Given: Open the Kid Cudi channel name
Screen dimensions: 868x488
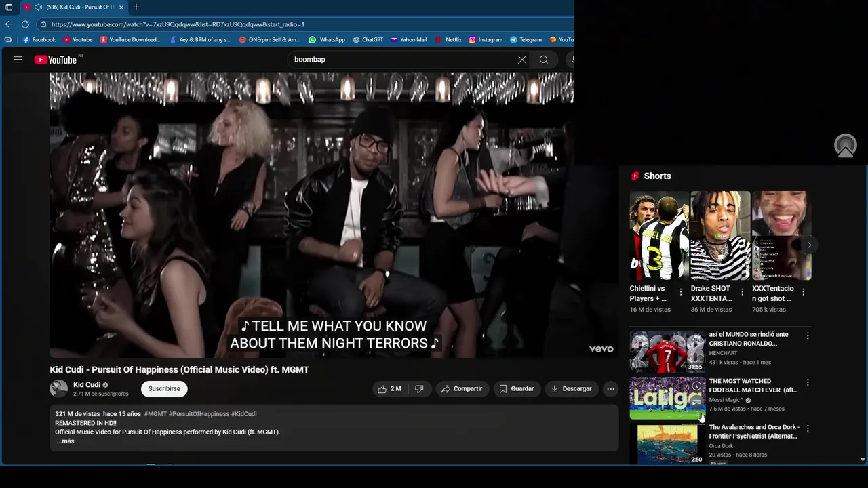Looking at the screenshot, I should pyautogui.click(x=87, y=385).
